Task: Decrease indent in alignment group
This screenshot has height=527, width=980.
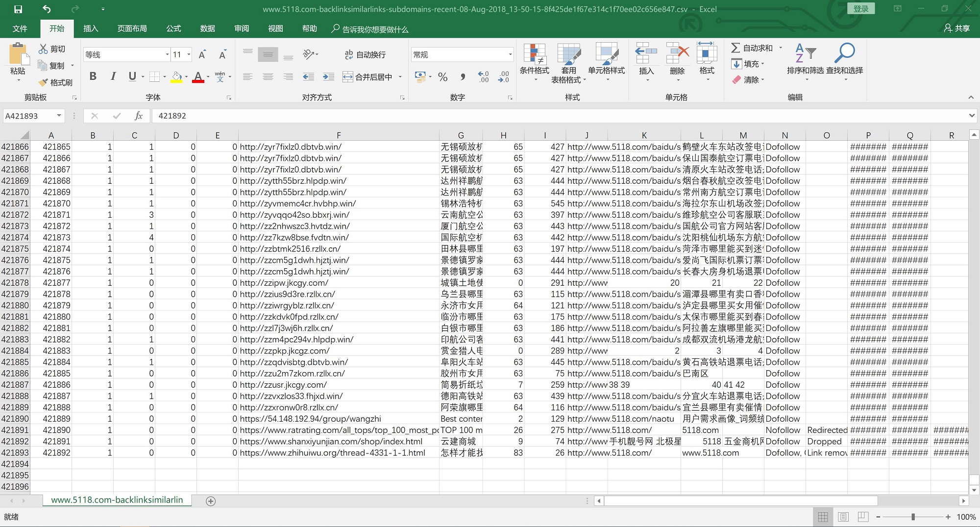Action: (x=309, y=76)
